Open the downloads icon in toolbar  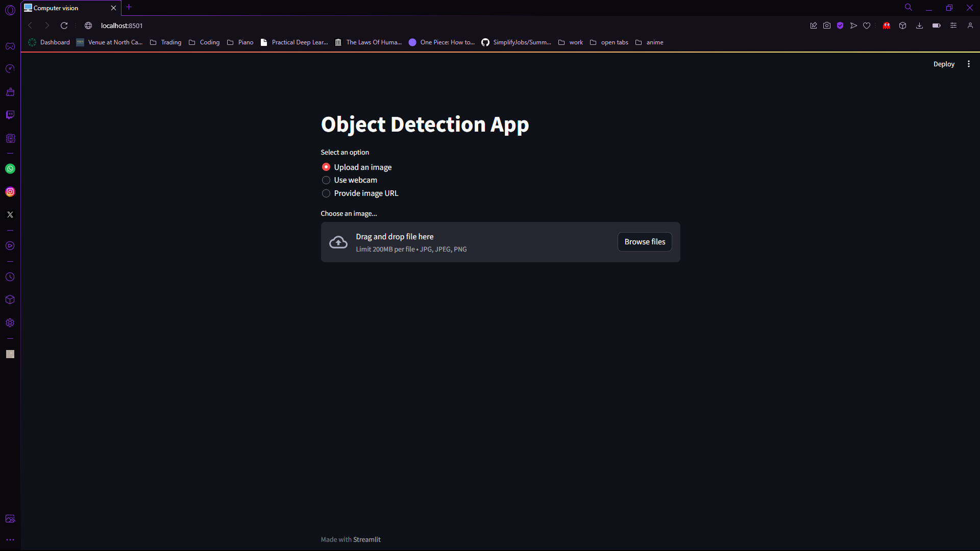coord(919,26)
